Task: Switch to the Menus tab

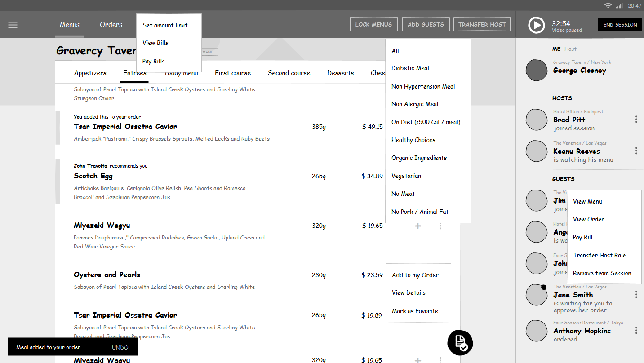Action: click(x=70, y=25)
